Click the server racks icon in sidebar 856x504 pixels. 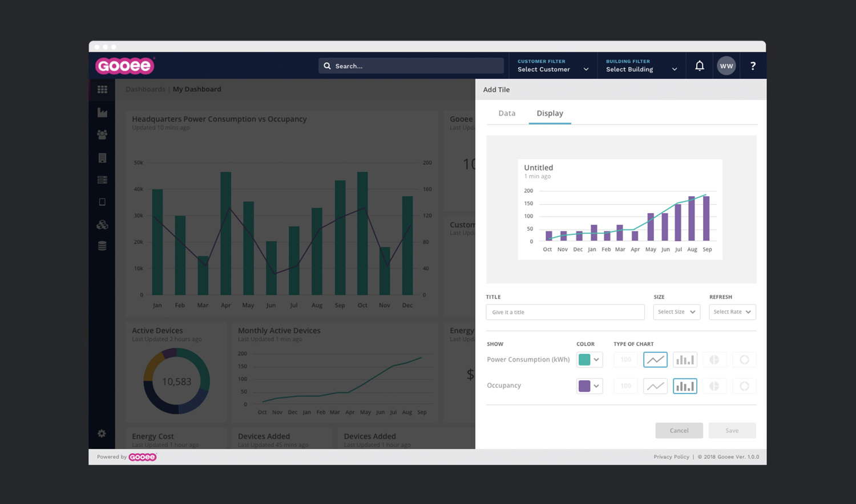point(102,180)
